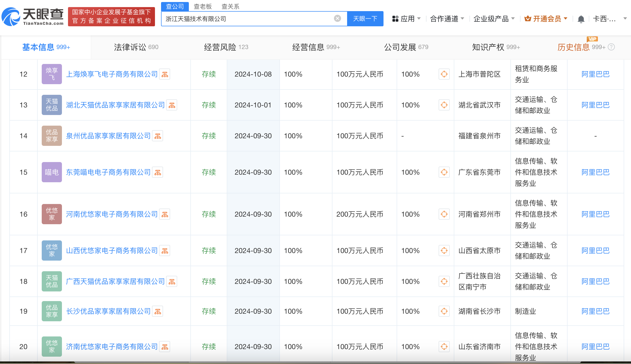The width and height of the screenshot is (631, 364).
Task: Open equity structure icon for 东莞喵电电子商务有限公司
Action: click(x=158, y=172)
